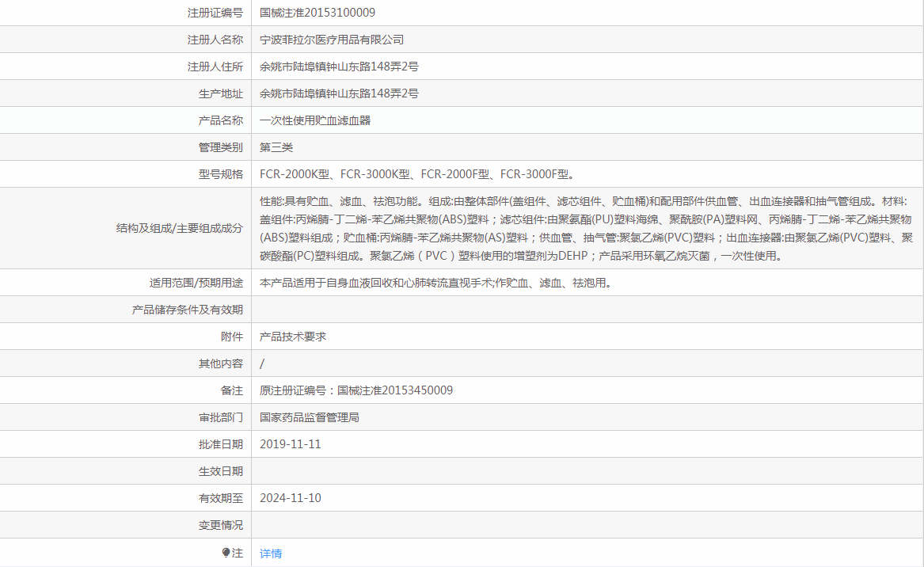Screen dimensions: 924x567
Task: Select the intended use text 本产品适用于自身血液回收
Action: click(325, 283)
